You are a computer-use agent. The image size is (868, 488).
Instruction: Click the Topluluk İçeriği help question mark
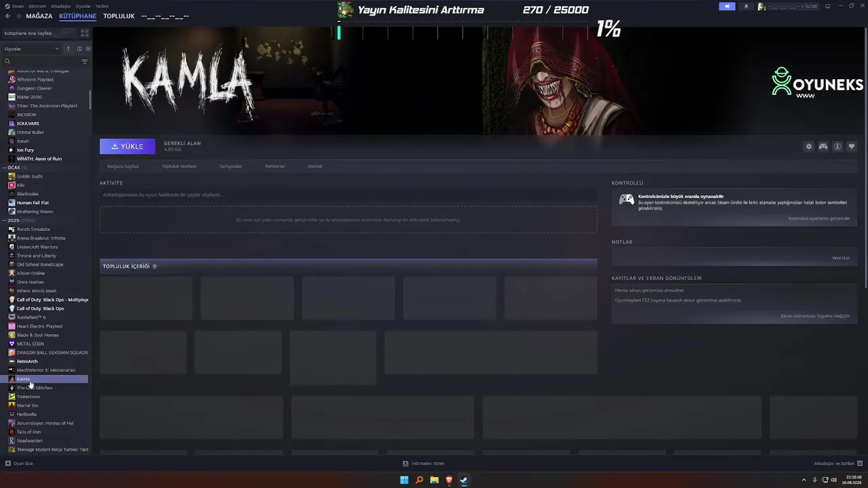(155, 266)
